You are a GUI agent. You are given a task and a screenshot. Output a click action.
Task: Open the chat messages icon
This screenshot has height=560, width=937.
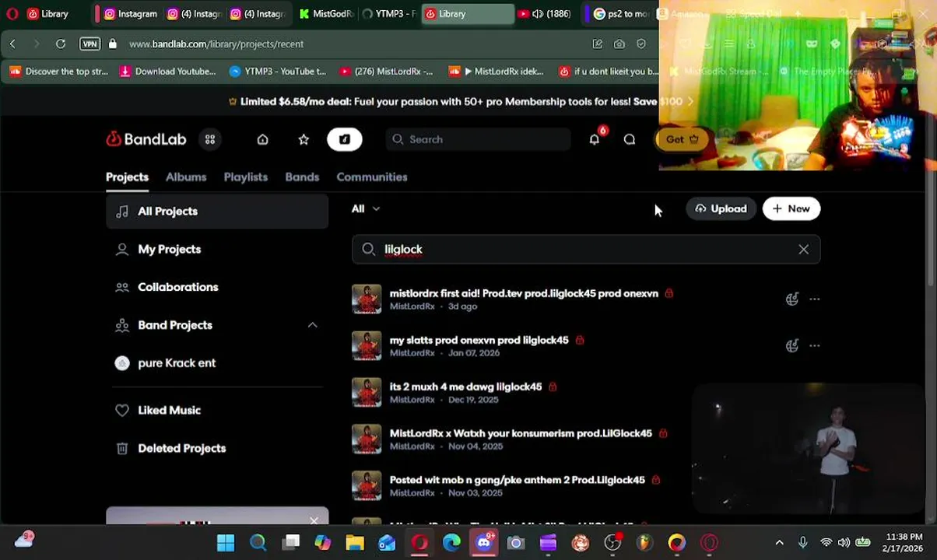click(x=630, y=139)
